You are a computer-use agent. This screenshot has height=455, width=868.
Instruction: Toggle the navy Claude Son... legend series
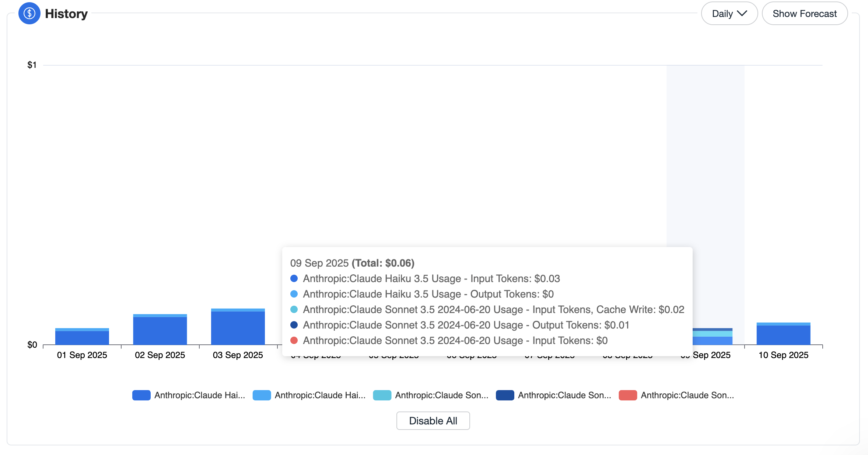pyautogui.click(x=553, y=395)
